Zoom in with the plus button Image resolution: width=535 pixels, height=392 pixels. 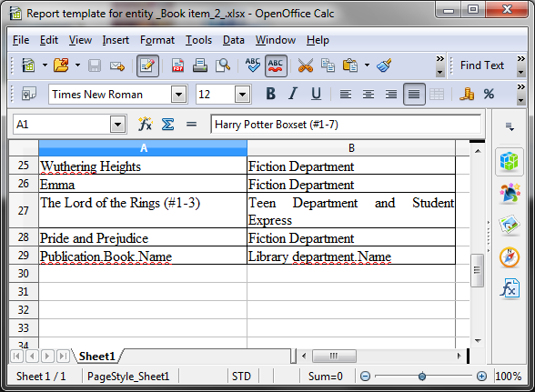pyautogui.click(x=481, y=377)
